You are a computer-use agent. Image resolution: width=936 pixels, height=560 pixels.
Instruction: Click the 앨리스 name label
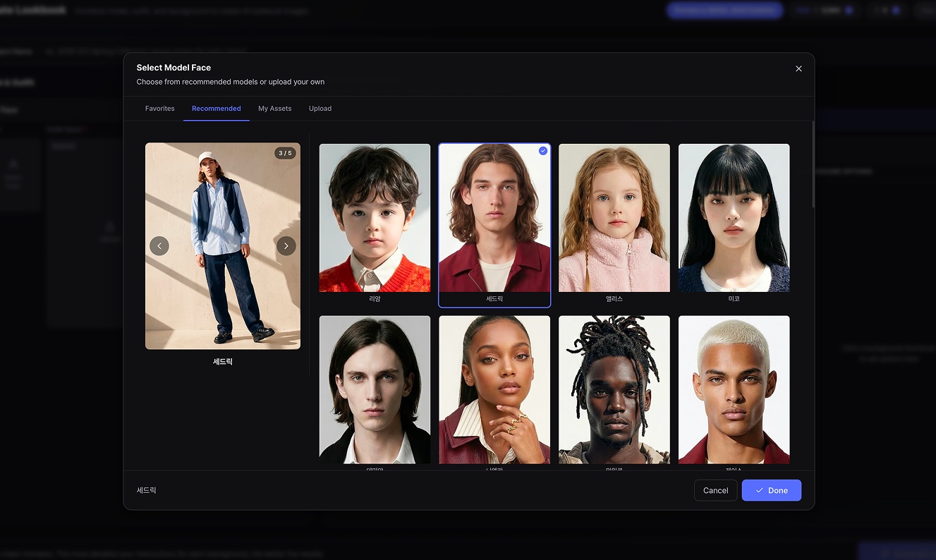coord(614,299)
